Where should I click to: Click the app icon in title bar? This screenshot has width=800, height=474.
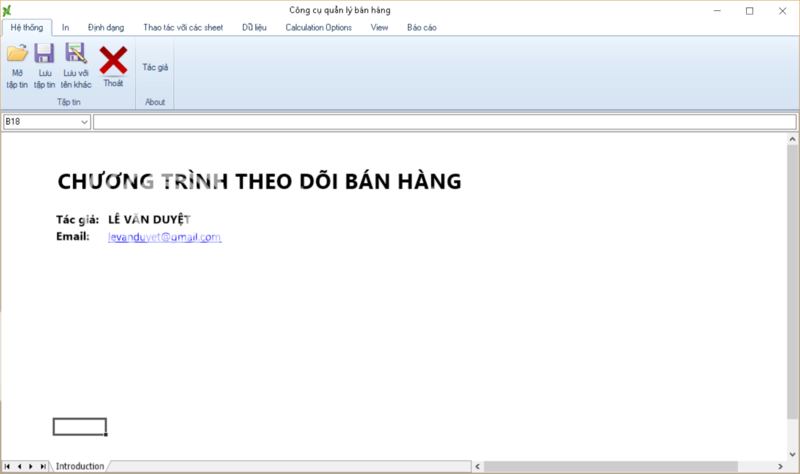coord(8,10)
